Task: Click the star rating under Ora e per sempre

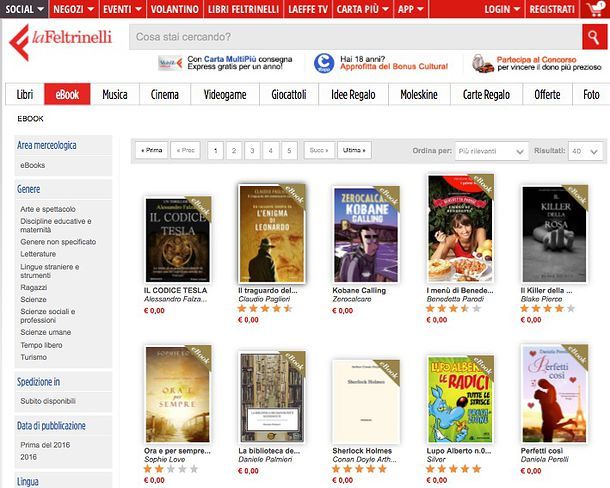Action: [171, 469]
